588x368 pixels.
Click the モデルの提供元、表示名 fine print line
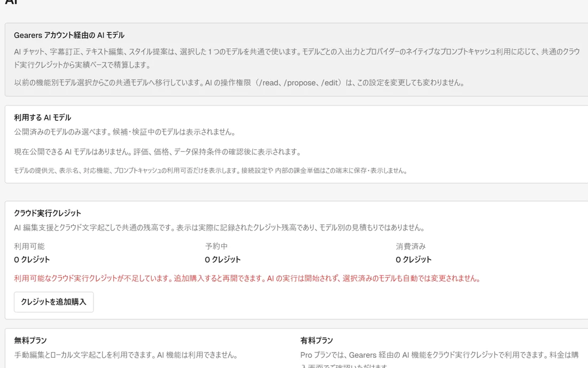(x=211, y=171)
